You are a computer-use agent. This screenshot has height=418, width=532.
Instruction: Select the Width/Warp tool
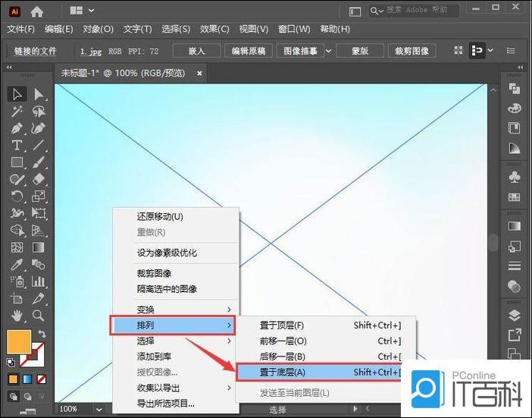[x=17, y=213]
